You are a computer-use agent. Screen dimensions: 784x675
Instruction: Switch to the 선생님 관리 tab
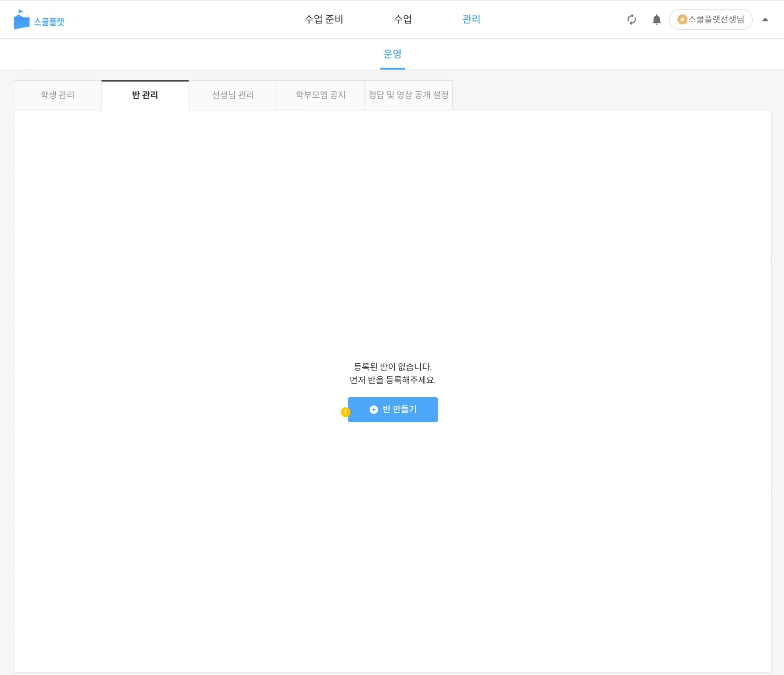[x=233, y=95]
